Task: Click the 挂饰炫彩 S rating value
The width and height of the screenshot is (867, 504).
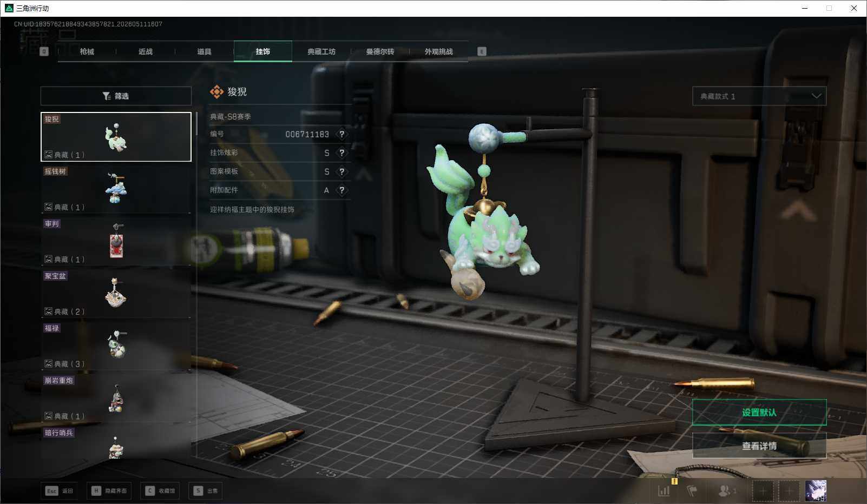Action: coord(327,153)
